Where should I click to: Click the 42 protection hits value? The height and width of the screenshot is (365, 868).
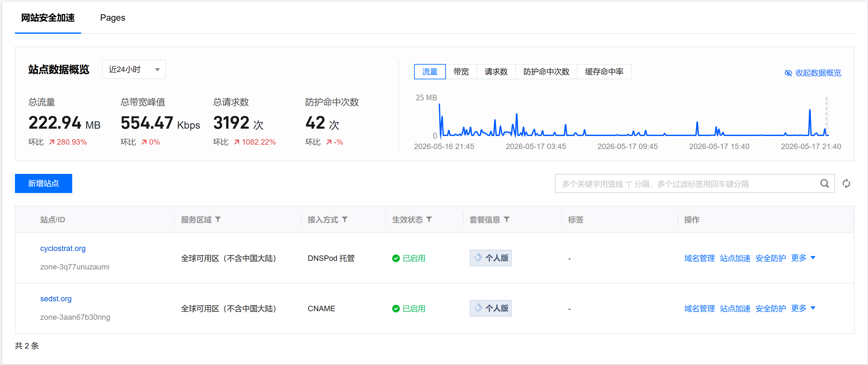[x=322, y=123]
